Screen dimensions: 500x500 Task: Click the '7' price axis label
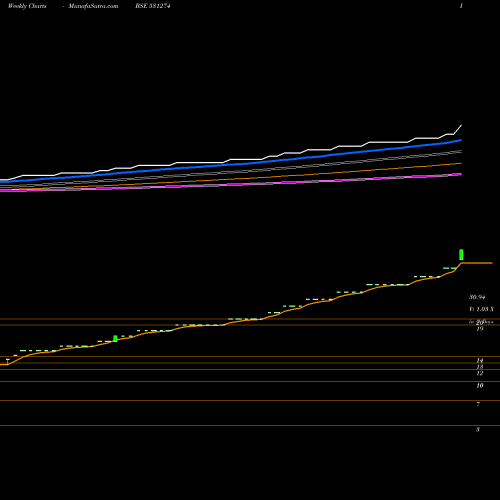[x=478, y=404]
